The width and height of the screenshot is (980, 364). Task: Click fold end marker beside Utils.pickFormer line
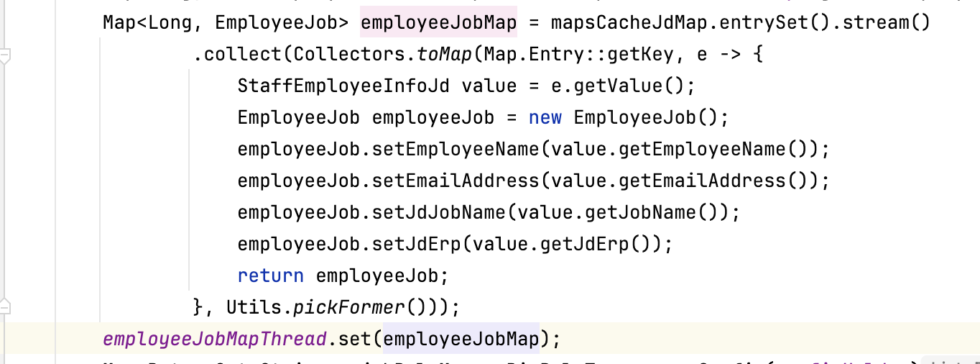pyautogui.click(x=5, y=306)
